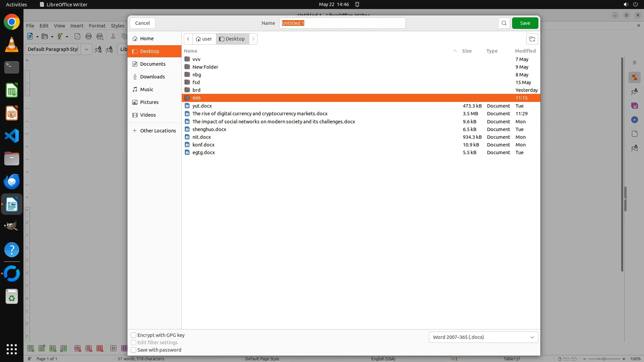Click the Thunderbird mail dock icon
644x362 pixels.
12,181
